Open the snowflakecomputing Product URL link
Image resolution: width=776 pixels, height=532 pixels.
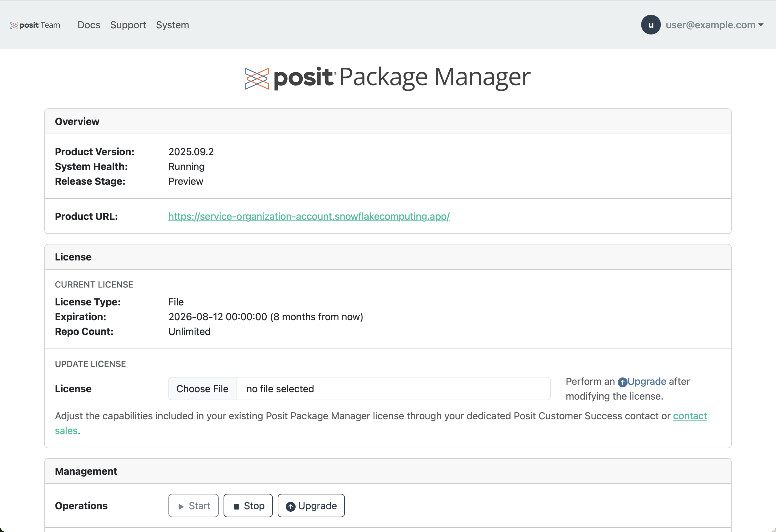pyautogui.click(x=309, y=216)
